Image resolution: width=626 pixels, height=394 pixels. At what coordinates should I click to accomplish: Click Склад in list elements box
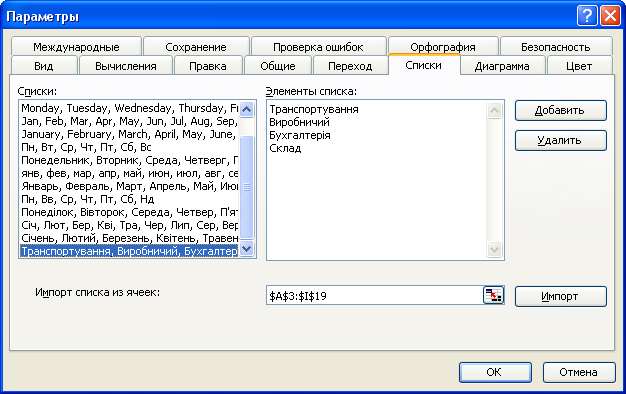pyautogui.click(x=285, y=148)
